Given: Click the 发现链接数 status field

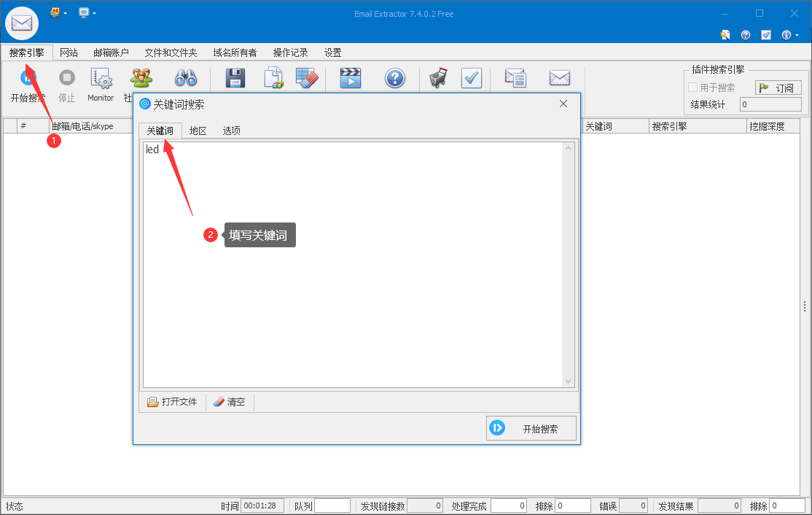Looking at the screenshot, I should coord(425,506).
